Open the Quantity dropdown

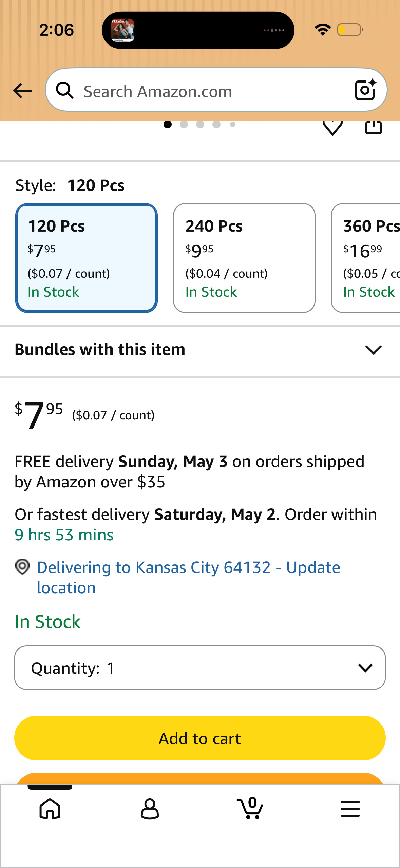200,668
